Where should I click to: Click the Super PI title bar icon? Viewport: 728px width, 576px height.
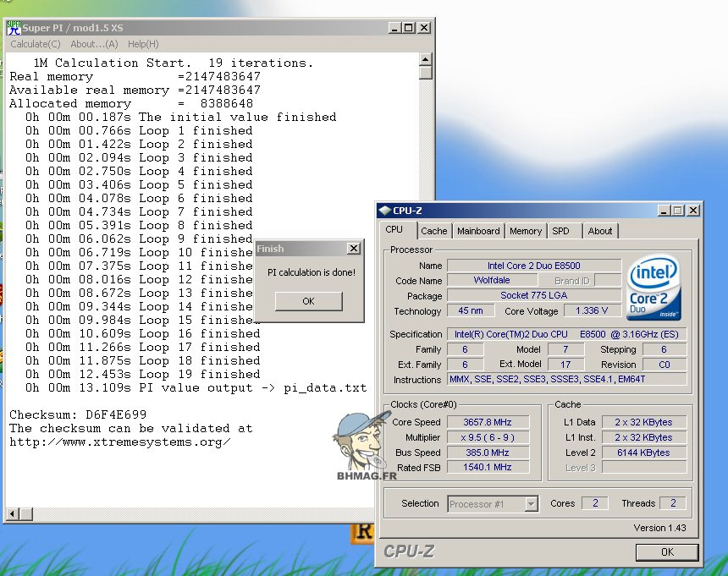point(14,28)
